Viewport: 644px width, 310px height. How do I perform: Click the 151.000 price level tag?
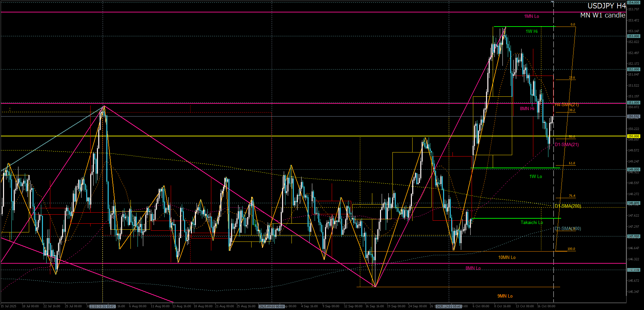(634, 103)
